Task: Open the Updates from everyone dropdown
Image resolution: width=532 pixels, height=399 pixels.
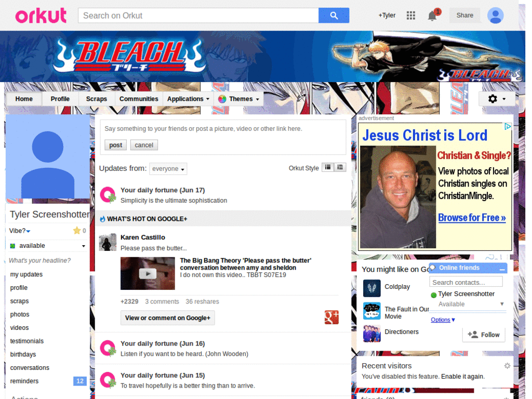Action: click(168, 169)
